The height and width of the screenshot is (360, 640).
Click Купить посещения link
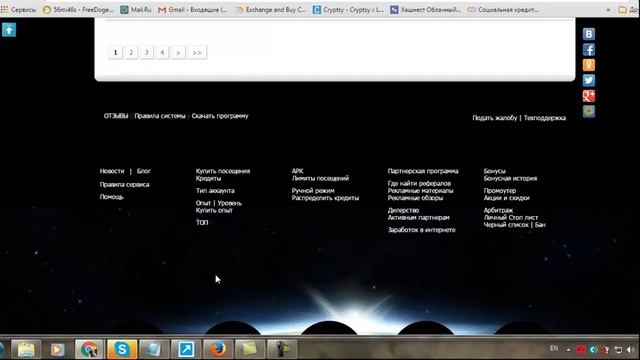pos(223,171)
